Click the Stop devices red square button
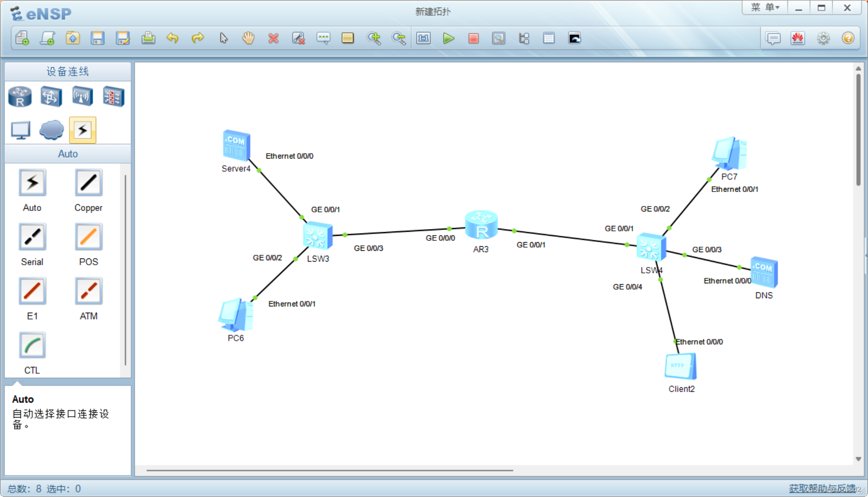Image resolution: width=868 pixels, height=497 pixels. (x=473, y=38)
